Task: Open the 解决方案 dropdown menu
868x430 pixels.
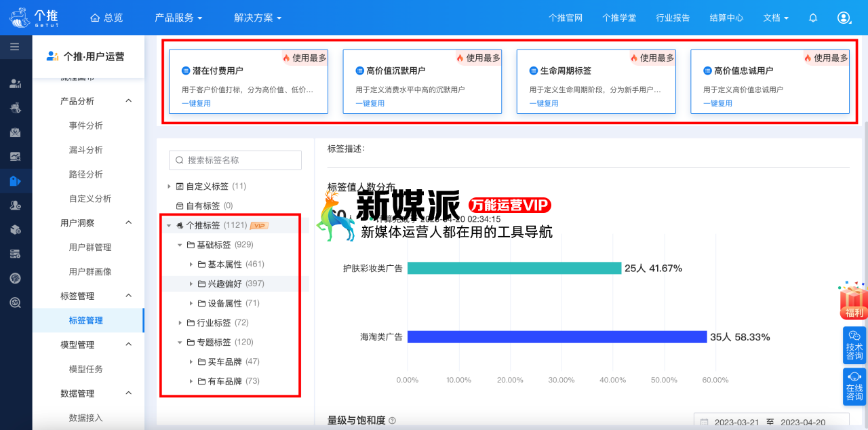Action: click(x=258, y=18)
